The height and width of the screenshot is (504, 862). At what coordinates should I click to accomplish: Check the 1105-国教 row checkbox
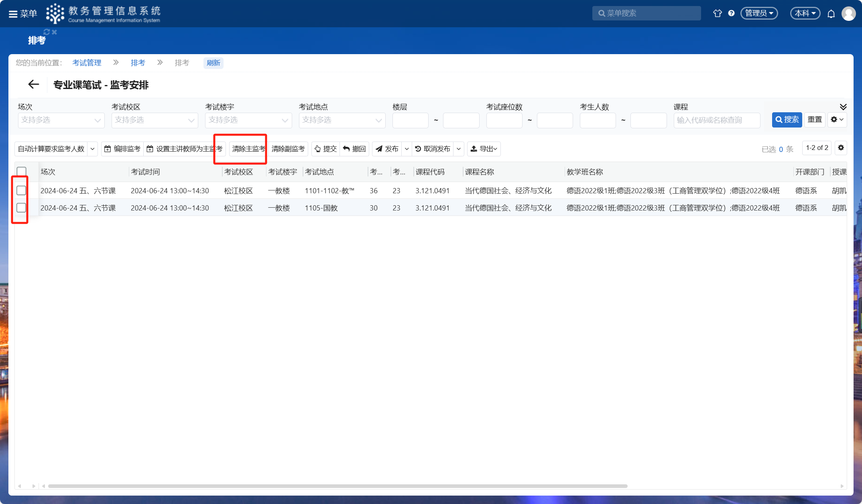coord(21,208)
